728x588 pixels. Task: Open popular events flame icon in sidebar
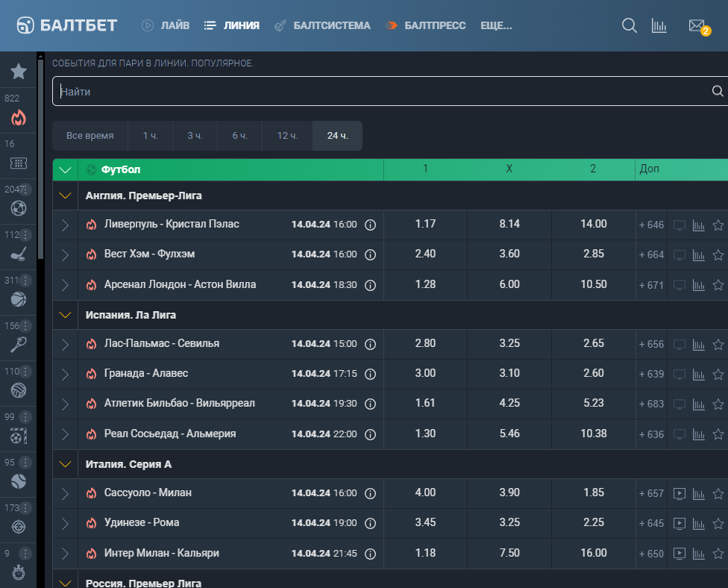[19, 118]
